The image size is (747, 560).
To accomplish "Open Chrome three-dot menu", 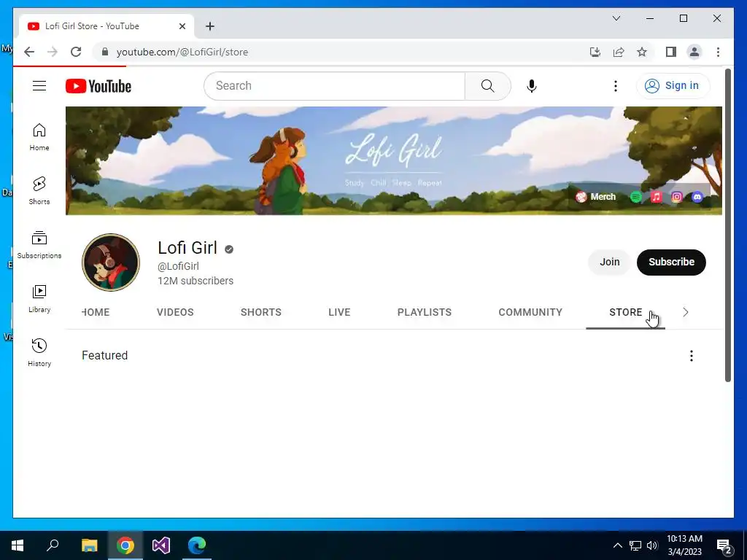I will 718,52.
